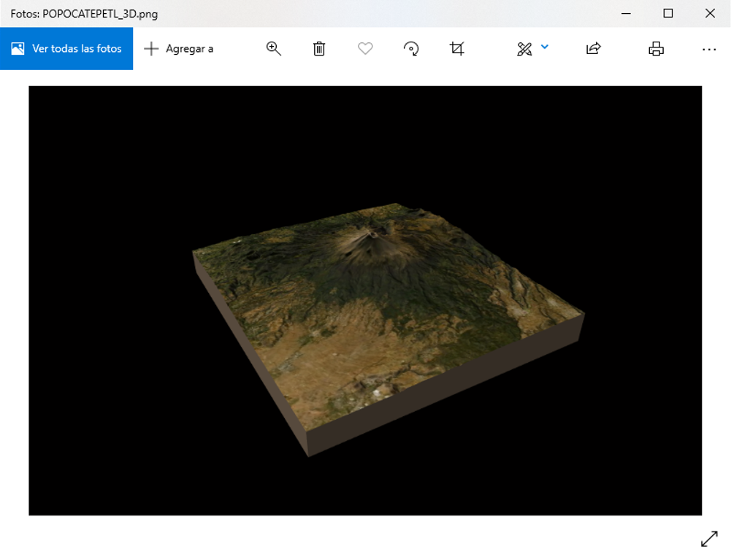Image resolution: width=731 pixels, height=560 pixels.
Task: Open the three-dot more options menu
Action: point(709,49)
